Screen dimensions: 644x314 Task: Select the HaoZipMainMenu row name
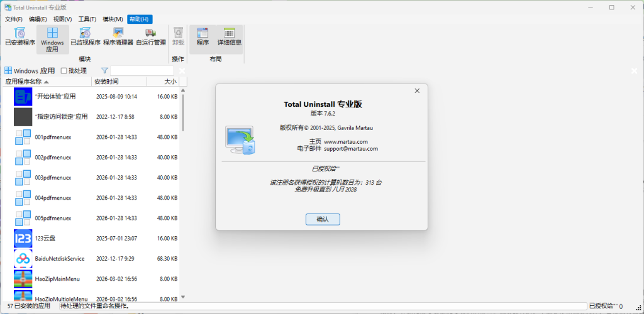[x=57, y=279]
